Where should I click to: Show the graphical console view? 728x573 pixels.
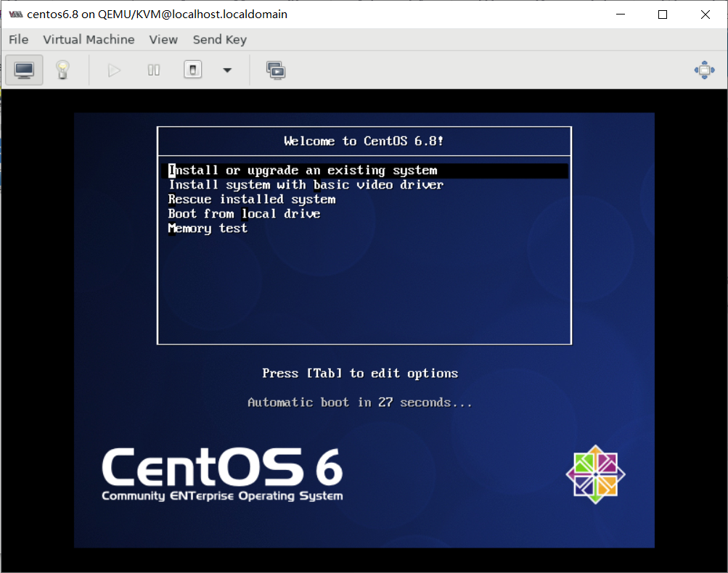click(x=24, y=70)
